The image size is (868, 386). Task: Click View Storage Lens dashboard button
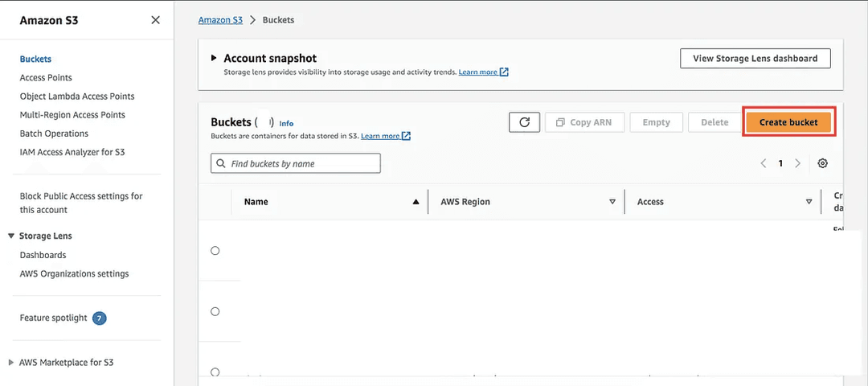coord(755,58)
